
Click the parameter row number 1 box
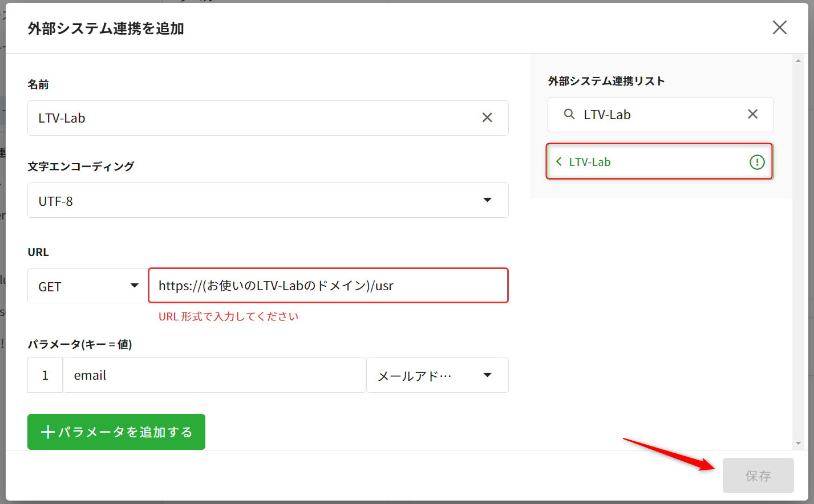click(45, 375)
